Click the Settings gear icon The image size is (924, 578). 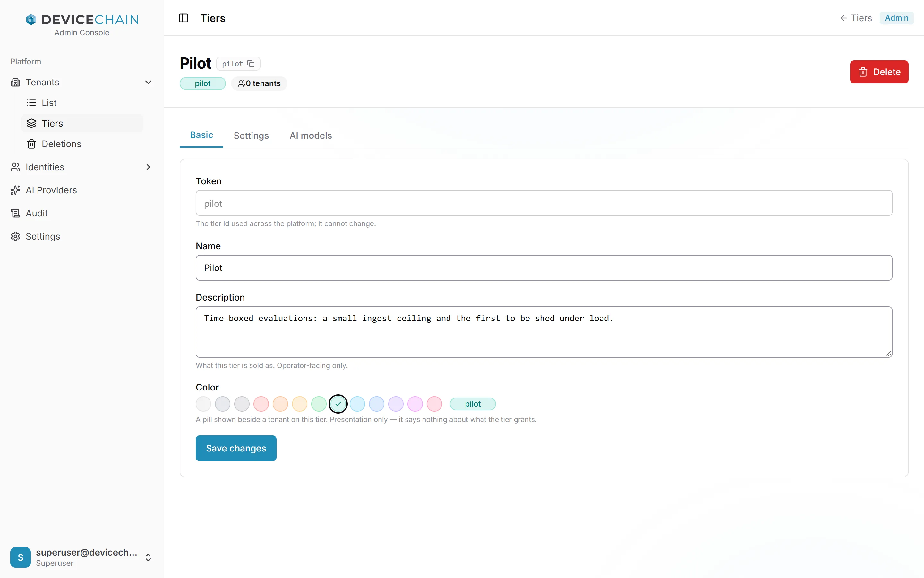pyautogui.click(x=15, y=236)
